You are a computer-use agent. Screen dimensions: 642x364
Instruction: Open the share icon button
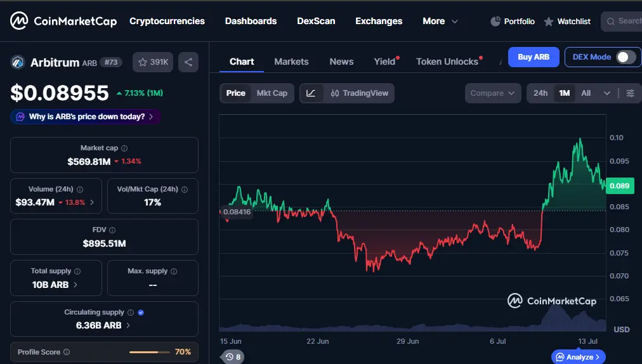[x=188, y=62]
